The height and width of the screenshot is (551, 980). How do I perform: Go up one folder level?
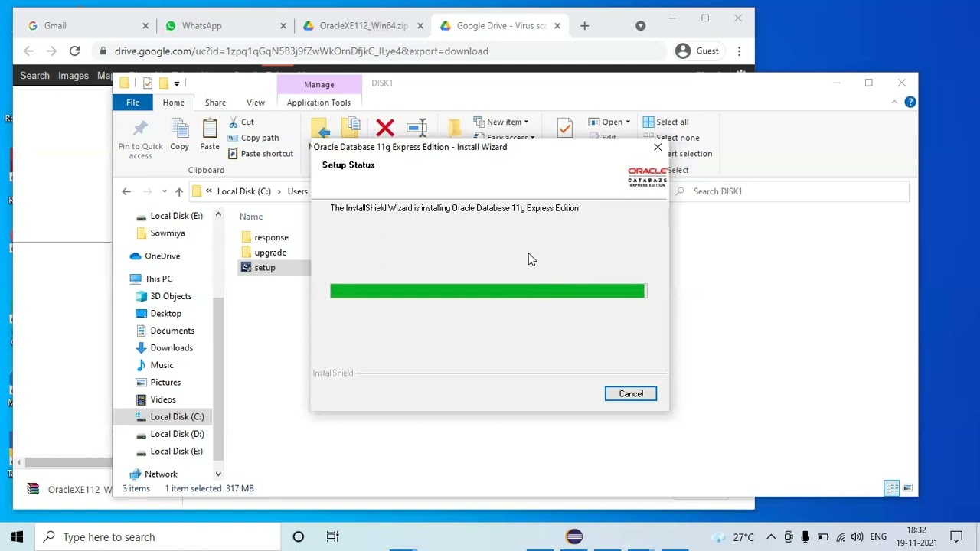point(179,191)
